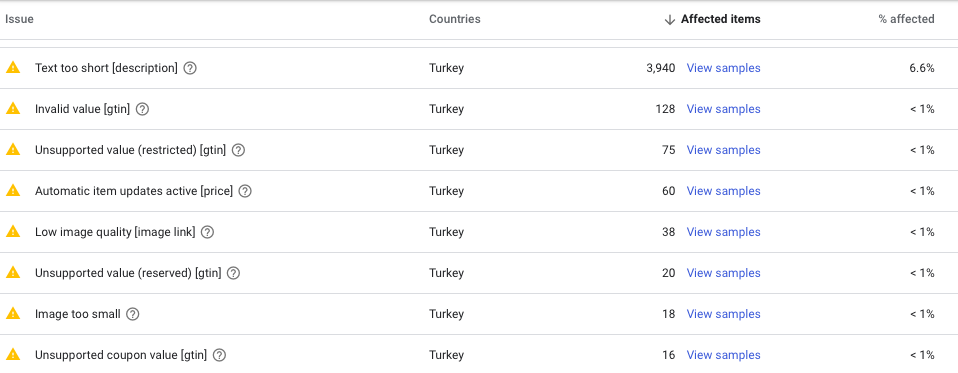Sort by the Issue column header
958x373 pixels.
tap(20, 19)
